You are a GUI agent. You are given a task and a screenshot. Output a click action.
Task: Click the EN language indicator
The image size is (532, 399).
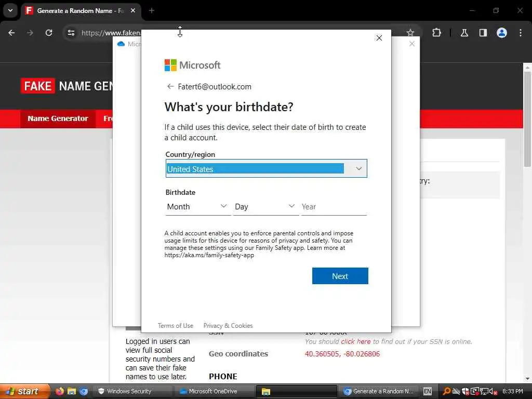[x=428, y=391]
